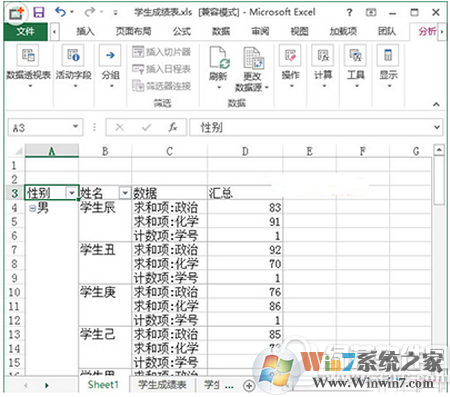
Task: Select the cell containing 学生辰
Action: [x=105, y=208]
